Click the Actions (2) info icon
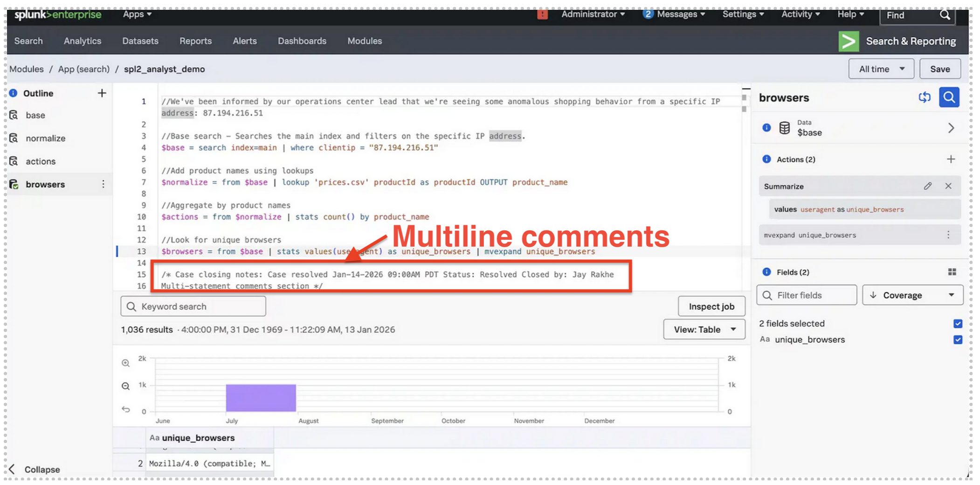980x485 pixels. 766,159
